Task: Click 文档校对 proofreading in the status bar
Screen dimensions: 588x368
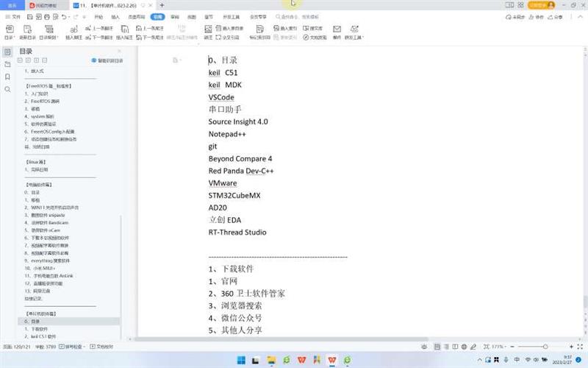Action: (101, 347)
